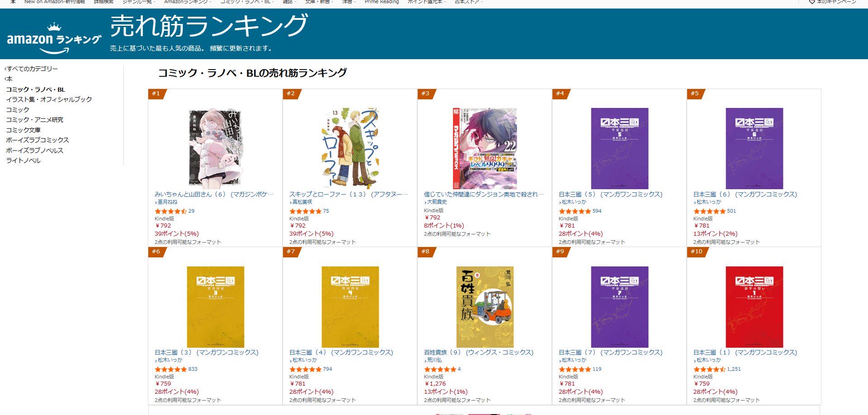Image resolution: width=868 pixels, height=415 pixels.
Task: Click the star rating of 百姓貴族 (9)
Action: click(x=440, y=369)
